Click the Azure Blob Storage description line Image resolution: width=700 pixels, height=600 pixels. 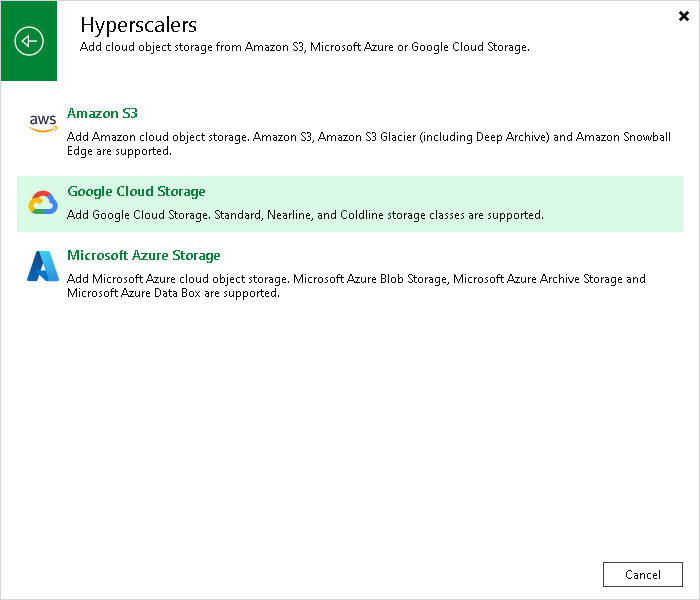(x=356, y=279)
